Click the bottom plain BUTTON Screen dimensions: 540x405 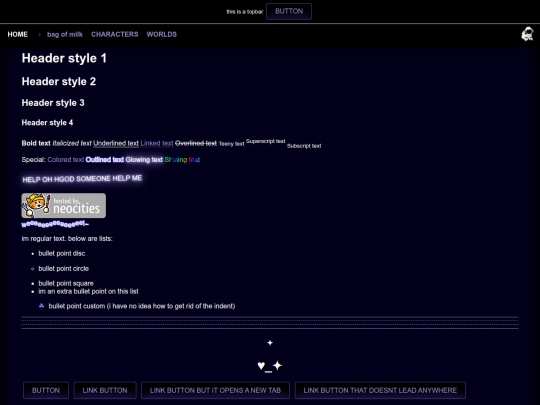pyautogui.click(x=46, y=390)
